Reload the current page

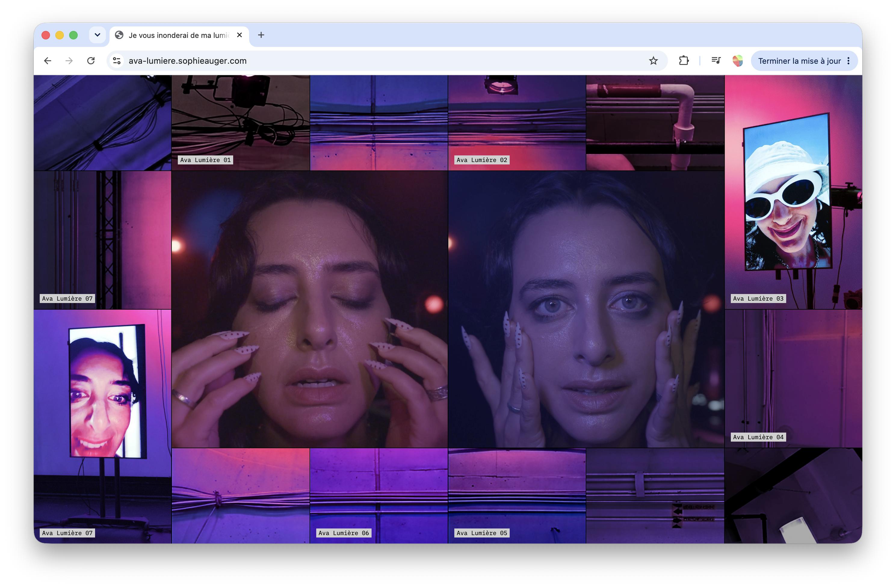91,60
